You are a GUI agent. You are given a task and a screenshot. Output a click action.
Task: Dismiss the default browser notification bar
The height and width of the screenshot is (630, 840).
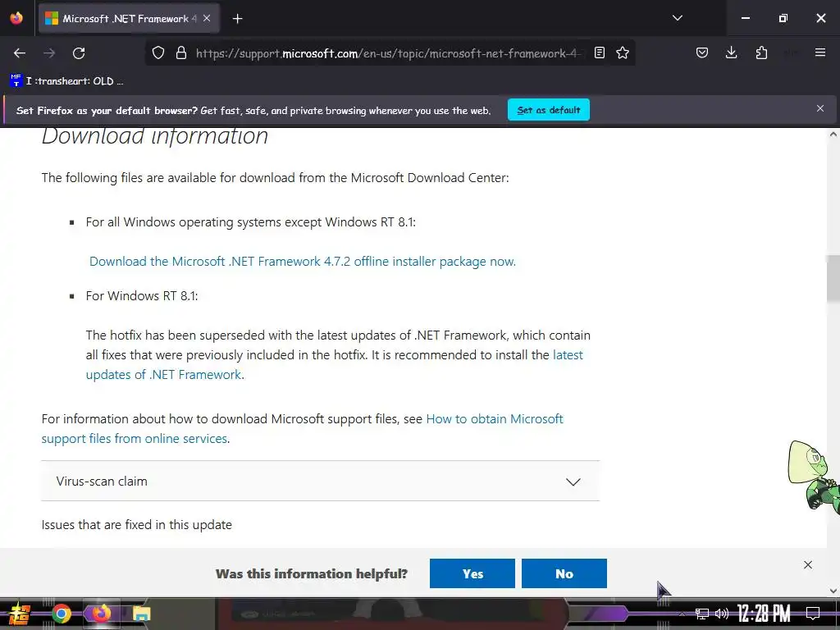tap(820, 108)
